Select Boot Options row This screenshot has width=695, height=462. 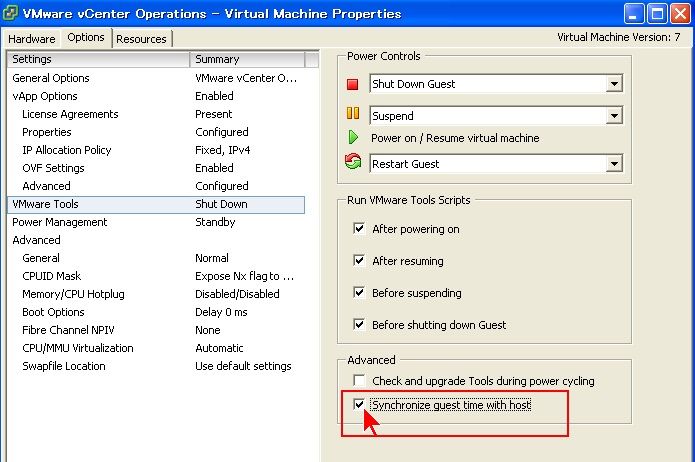coord(156,312)
